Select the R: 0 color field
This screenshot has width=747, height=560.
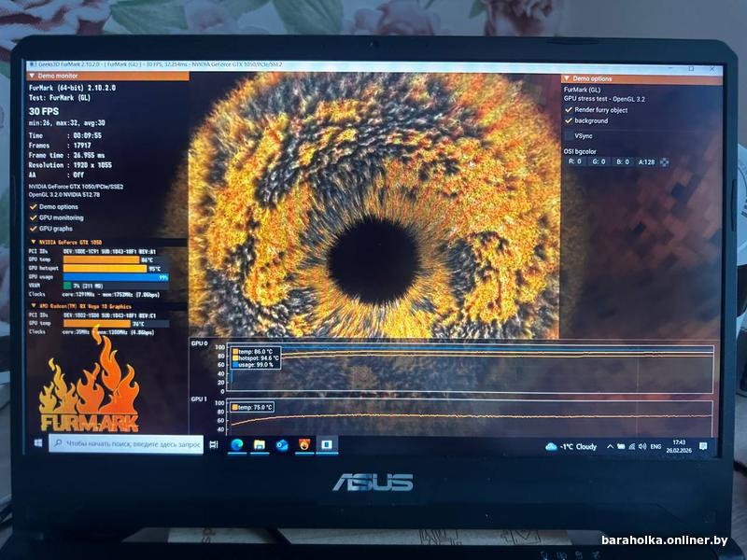tap(575, 161)
